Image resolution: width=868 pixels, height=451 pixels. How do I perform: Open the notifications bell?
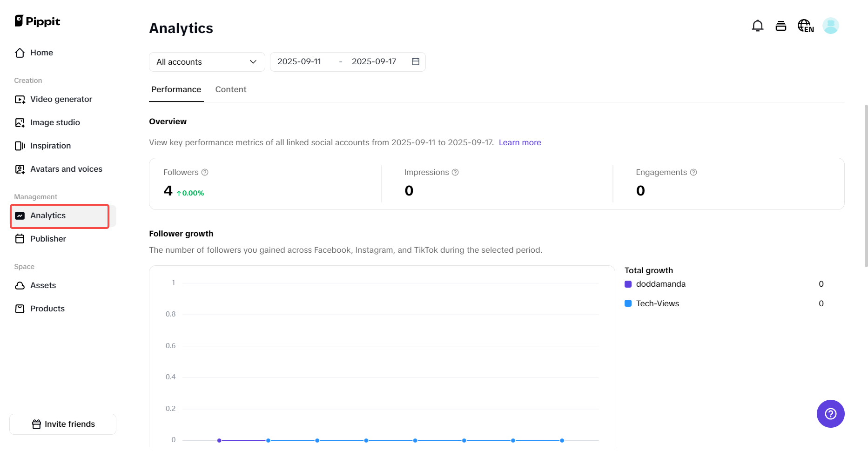click(757, 26)
